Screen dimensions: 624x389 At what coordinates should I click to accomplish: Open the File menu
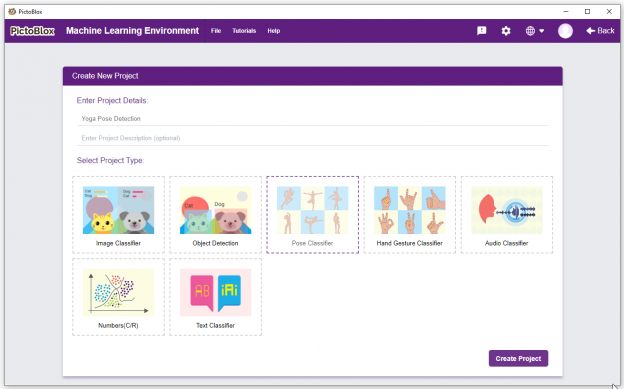click(x=216, y=31)
